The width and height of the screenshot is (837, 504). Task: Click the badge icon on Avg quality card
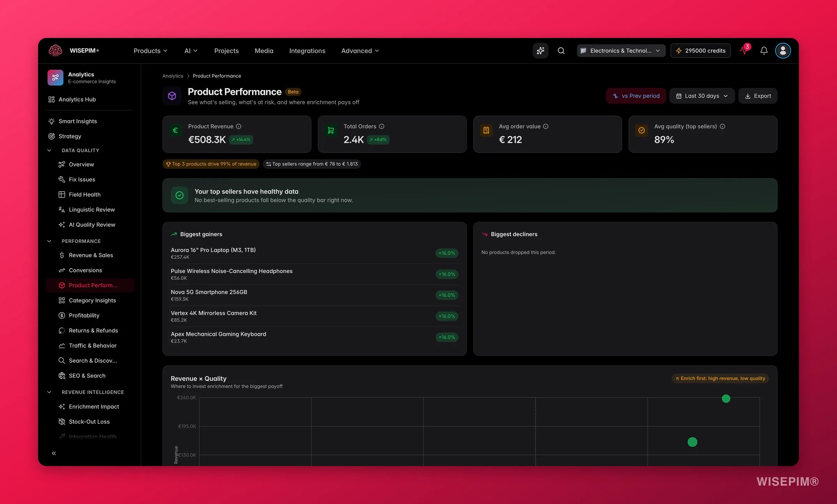(641, 130)
